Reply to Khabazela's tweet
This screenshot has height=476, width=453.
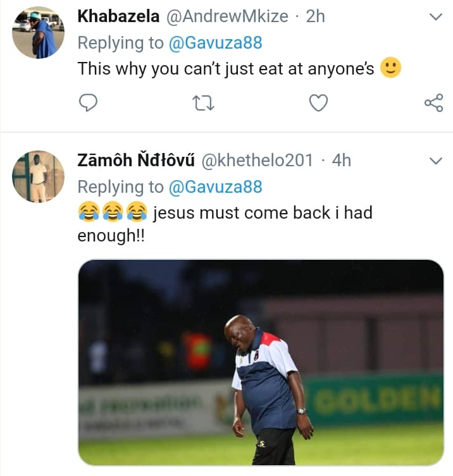(88, 102)
